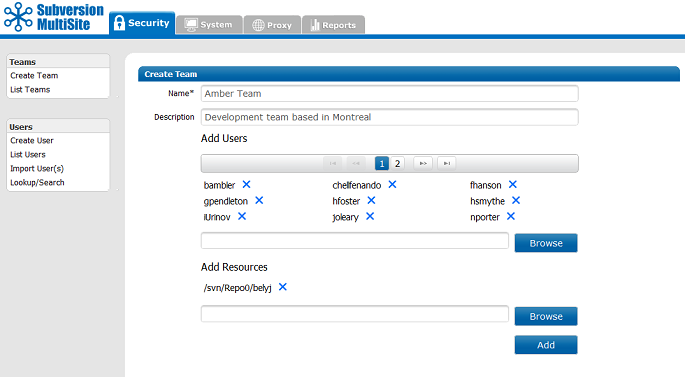Click the Users sidebar heading
685x377 pixels.
(58, 127)
